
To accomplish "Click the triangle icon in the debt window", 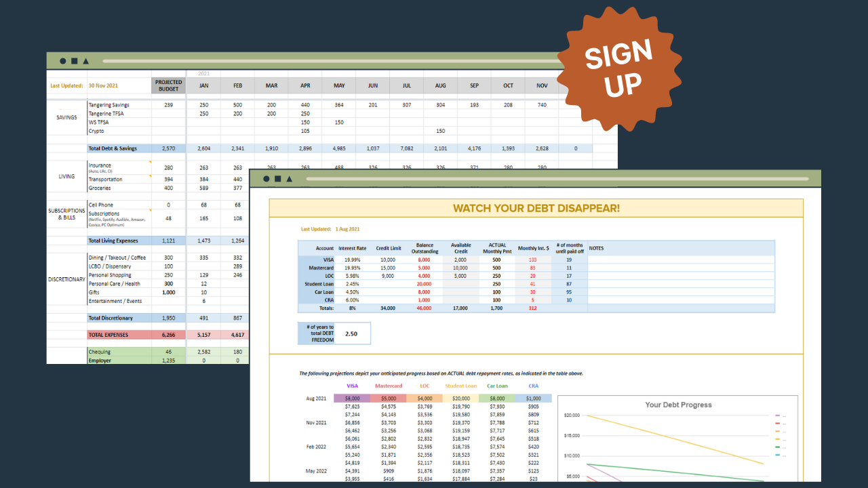I will pos(290,179).
